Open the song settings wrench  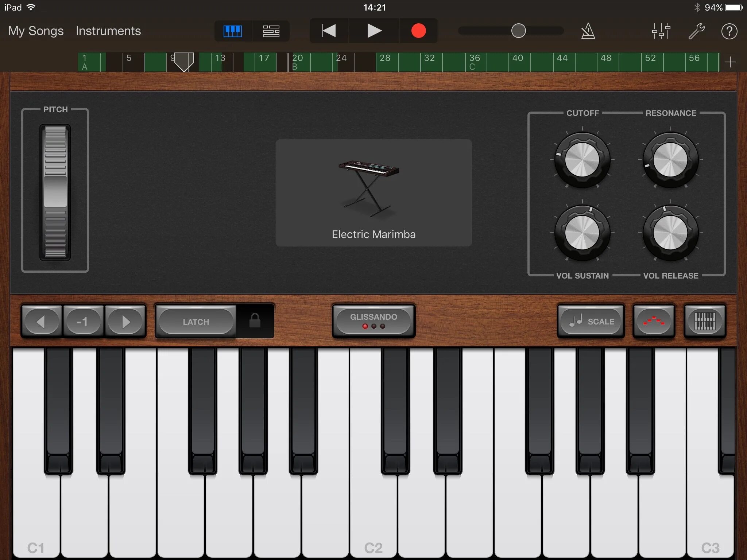[696, 31]
